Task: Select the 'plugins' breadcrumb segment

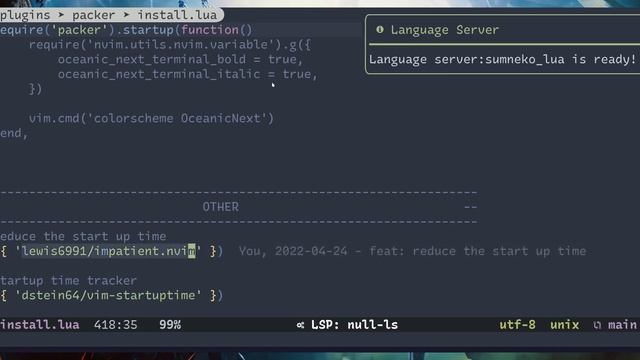Action: tap(25, 15)
